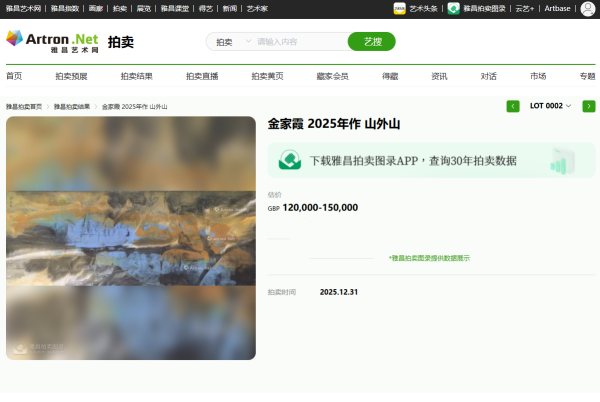Click the auction date 2025.12.31
This screenshot has width=600, height=402.
tap(339, 292)
